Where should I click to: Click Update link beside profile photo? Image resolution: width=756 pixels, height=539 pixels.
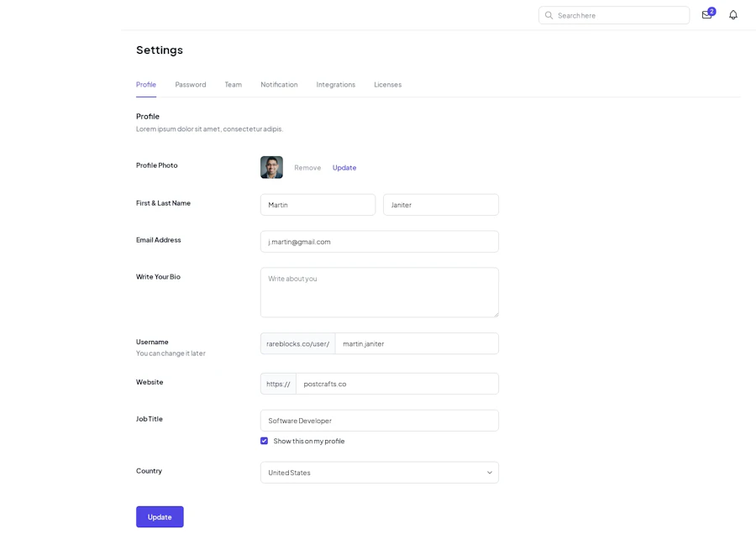point(344,168)
